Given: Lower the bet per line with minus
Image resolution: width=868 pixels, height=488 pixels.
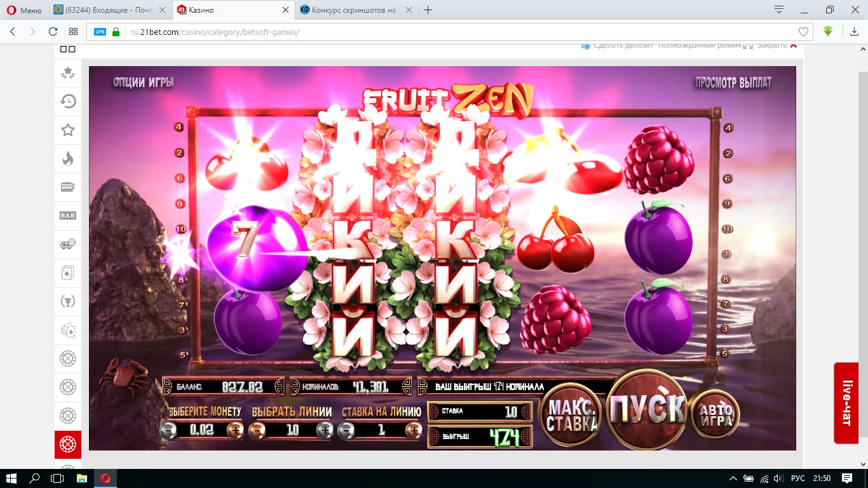Looking at the screenshot, I should 346,430.
